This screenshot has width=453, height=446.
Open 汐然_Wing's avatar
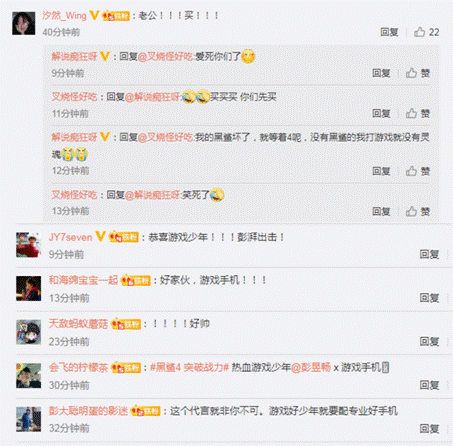pos(24,23)
